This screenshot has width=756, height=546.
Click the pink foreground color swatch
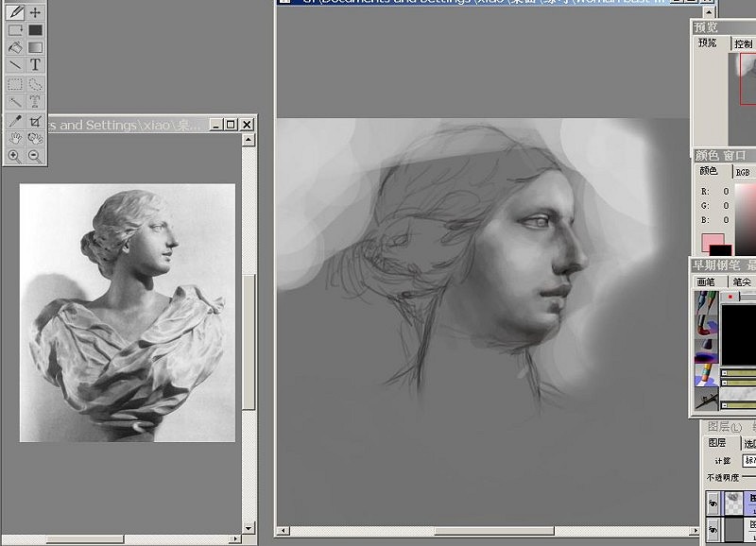click(713, 242)
